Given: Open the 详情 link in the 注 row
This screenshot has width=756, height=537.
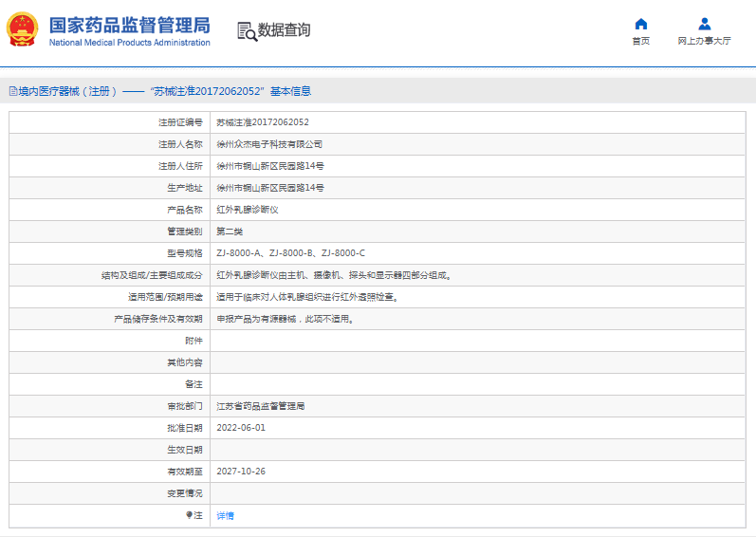Looking at the screenshot, I should [225, 515].
